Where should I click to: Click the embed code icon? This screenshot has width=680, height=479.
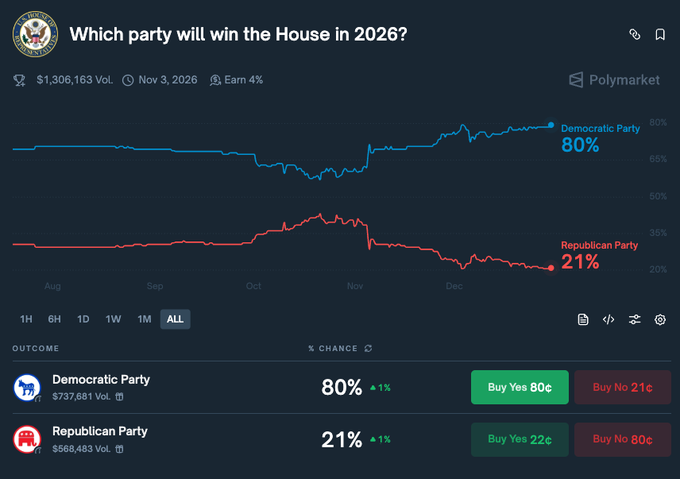(608, 319)
